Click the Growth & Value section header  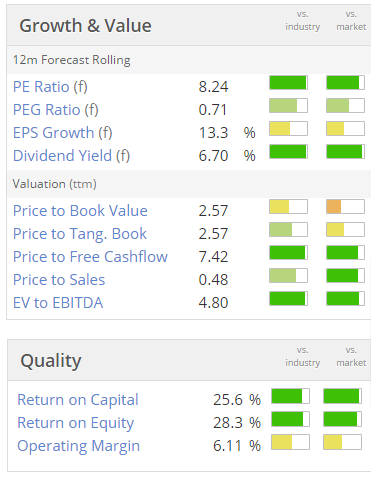coord(85,26)
